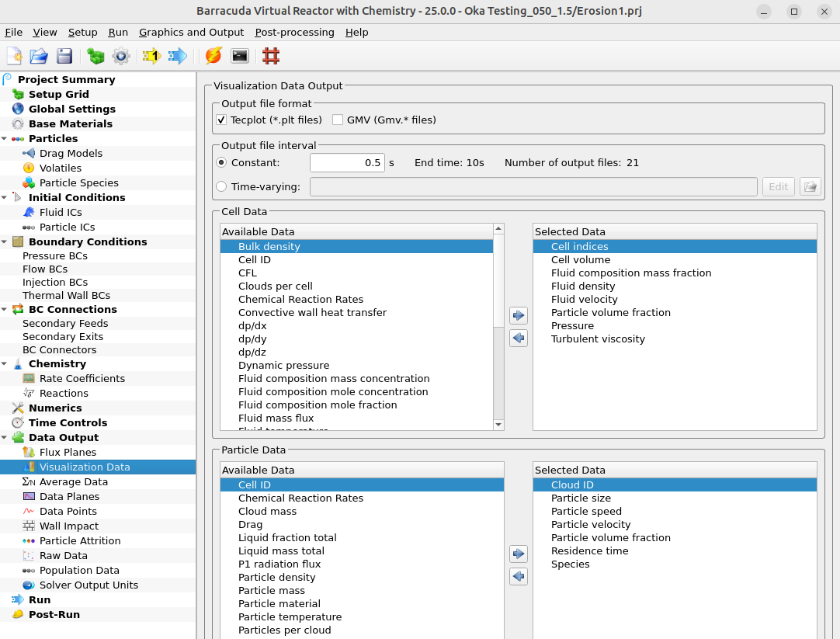Click the red grid hash icon
This screenshot has height=639, width=840.
(x=271, y=56)
